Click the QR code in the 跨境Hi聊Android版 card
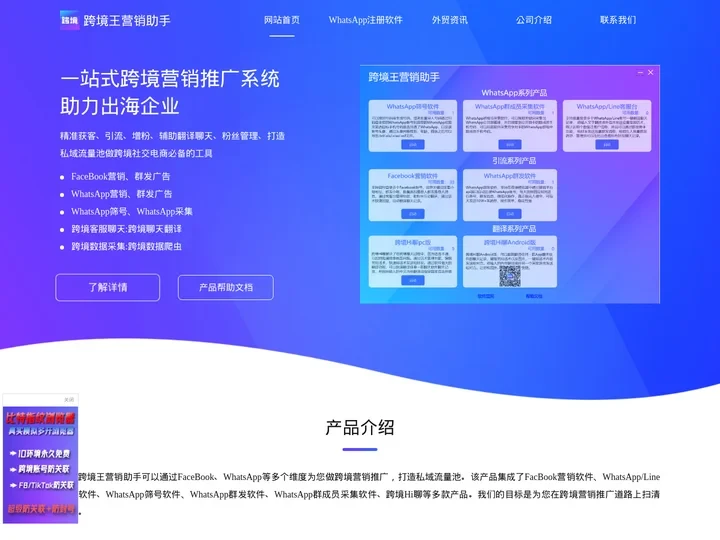This screenshot has width=720, height=540. pos(510,276)
